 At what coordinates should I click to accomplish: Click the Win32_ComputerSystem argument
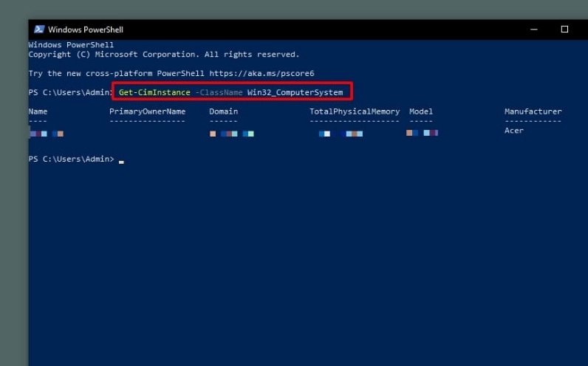295,92
